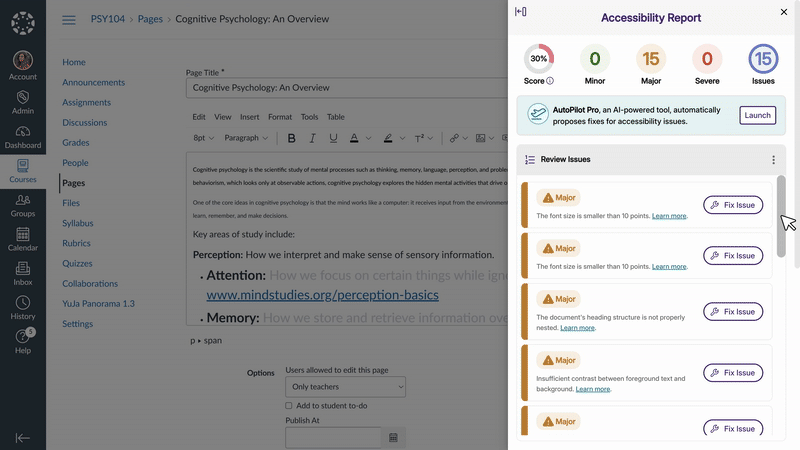800x450 pixels.
Task: Select Syllabus in course navigation
Action: click(x=78, y=223)
